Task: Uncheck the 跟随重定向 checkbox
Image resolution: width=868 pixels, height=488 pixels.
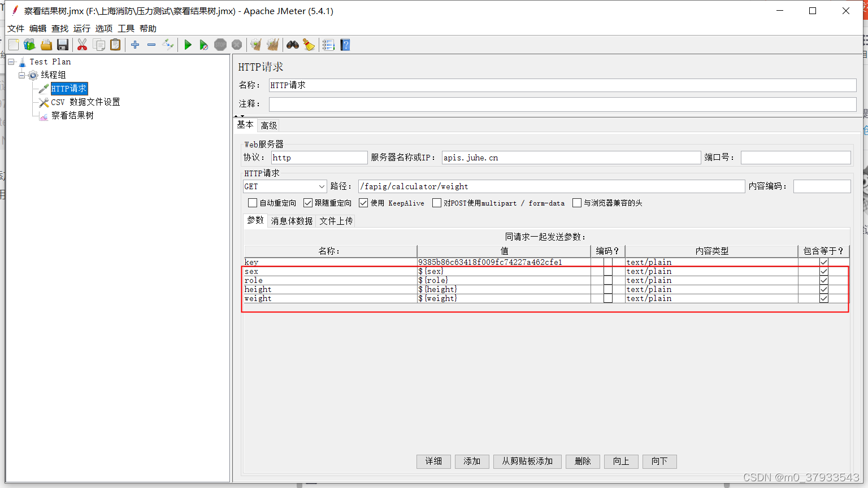Action: [308, 203]
